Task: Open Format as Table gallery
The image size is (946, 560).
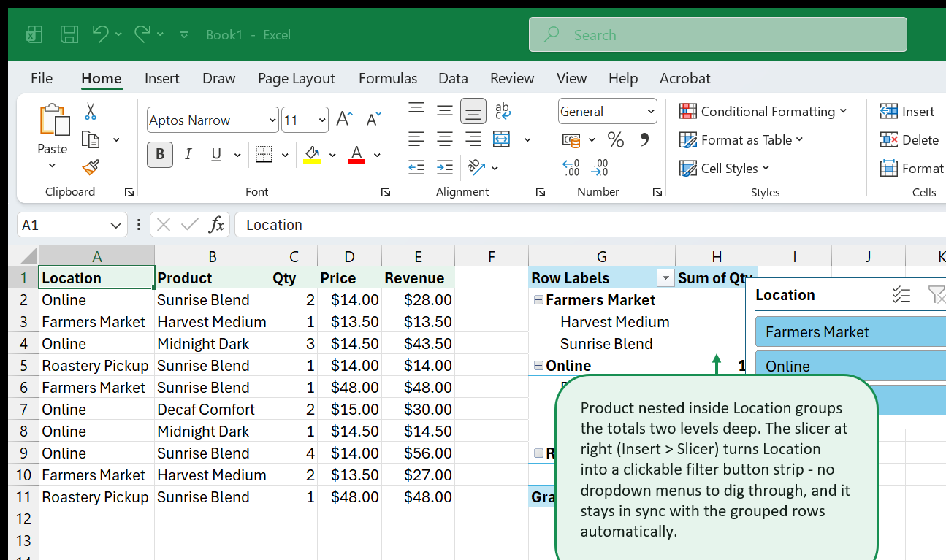Action: click(x=741, y=139)
